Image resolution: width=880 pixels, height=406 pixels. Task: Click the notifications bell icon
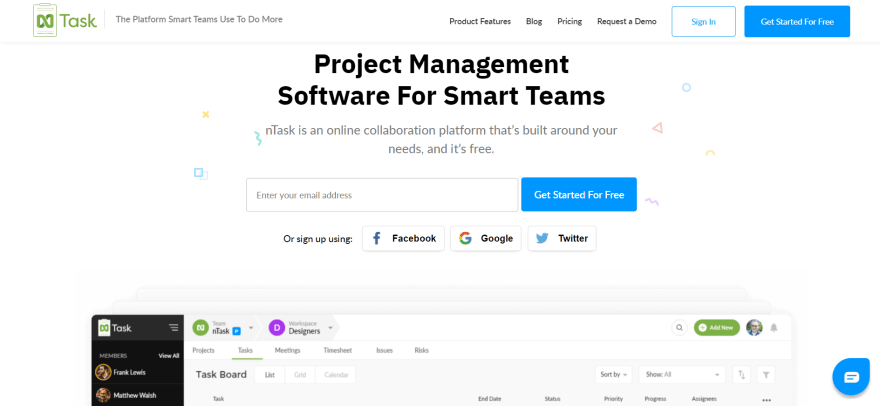(x=774, y=327)
